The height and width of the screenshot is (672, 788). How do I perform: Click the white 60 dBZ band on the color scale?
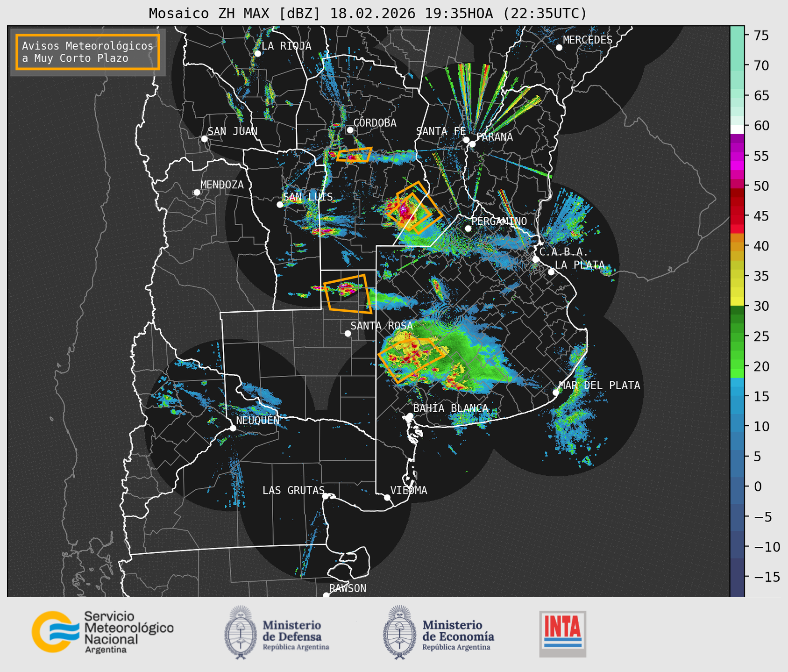[x=737, y=129]
